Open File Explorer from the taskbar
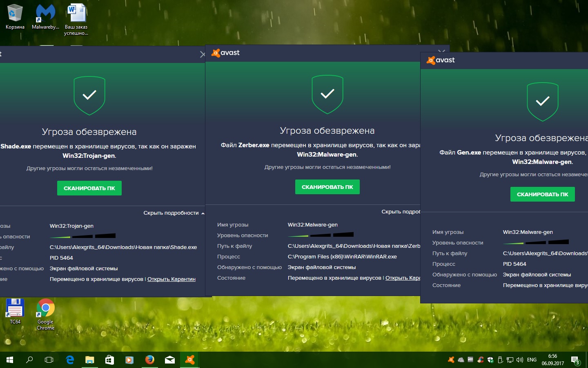 click(x=89, y=360)
